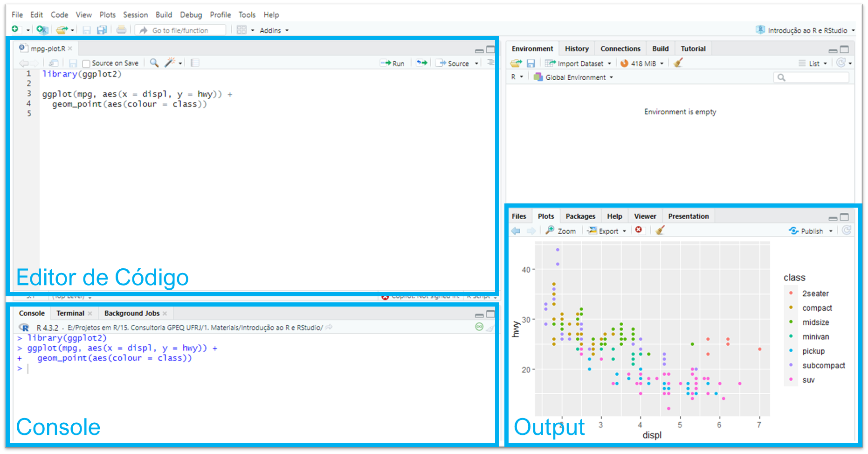Switch to the History tab
868x454 pixels.
pos(577,49)
